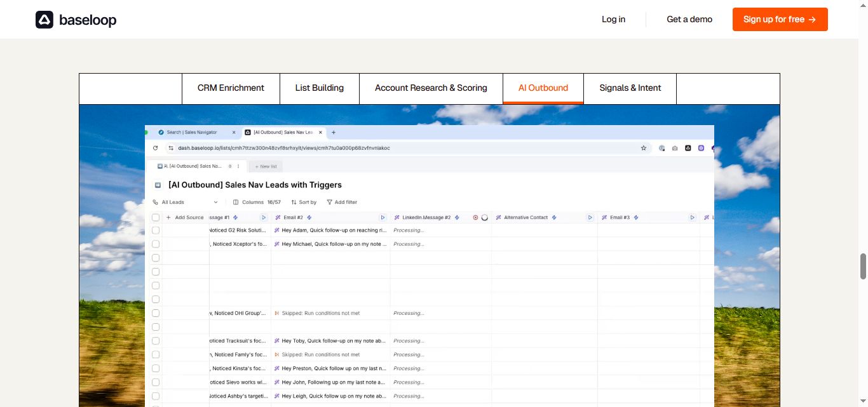
Task: Click the red cancel icon on LinkedIn Message #2 column
Action: point(475,217)
